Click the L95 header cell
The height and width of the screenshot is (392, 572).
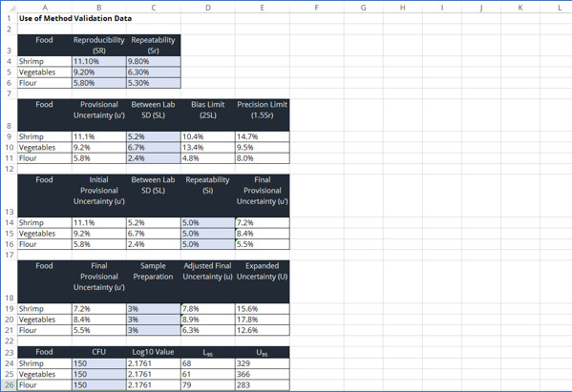(208, 352)
